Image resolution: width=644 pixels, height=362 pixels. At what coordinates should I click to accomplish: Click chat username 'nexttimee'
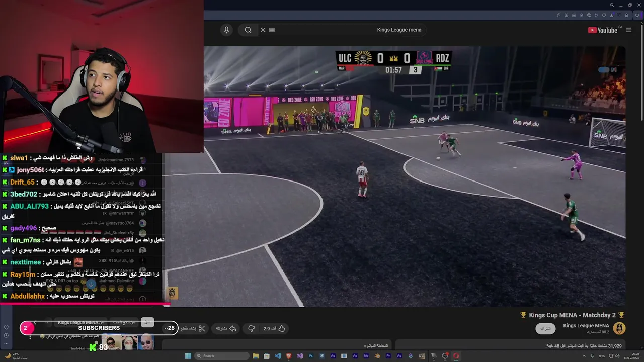coord(25,262)
